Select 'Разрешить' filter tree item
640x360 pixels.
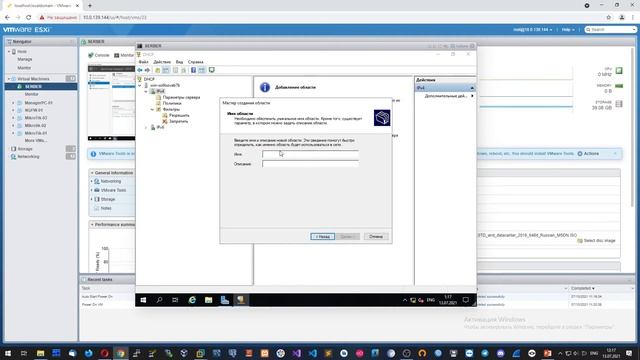[x=179, y=116]
